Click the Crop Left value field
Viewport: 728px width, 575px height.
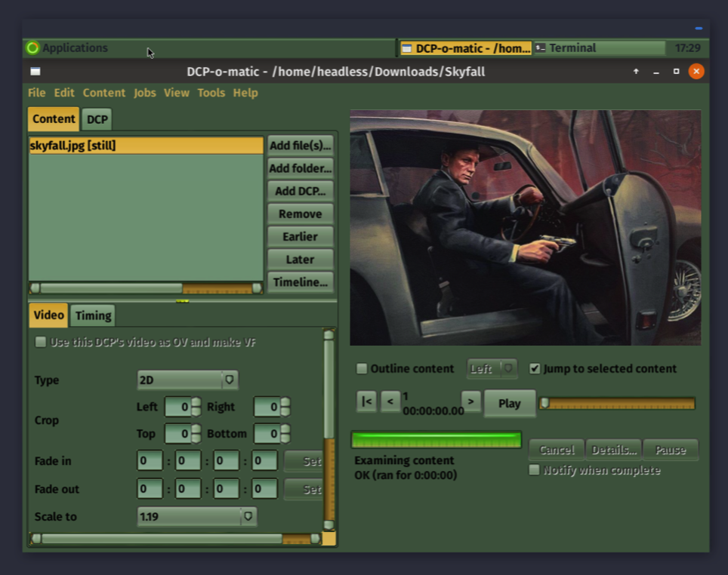178,407
